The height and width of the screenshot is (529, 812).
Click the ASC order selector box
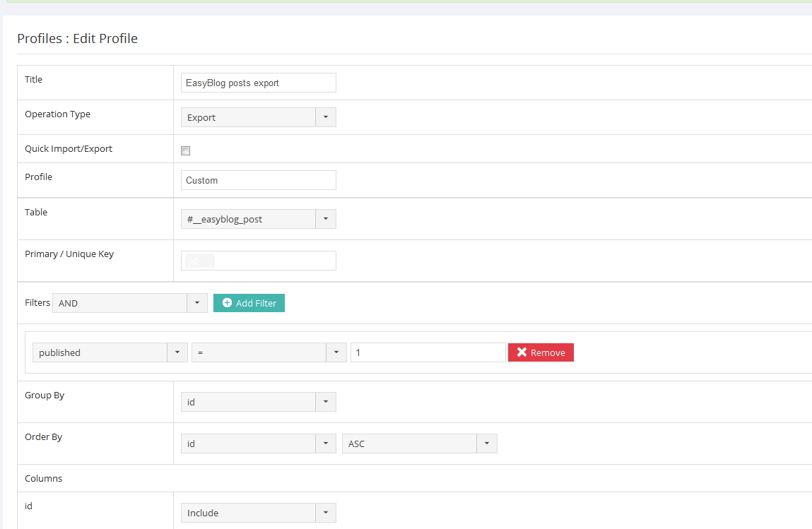tap(409, 444)
